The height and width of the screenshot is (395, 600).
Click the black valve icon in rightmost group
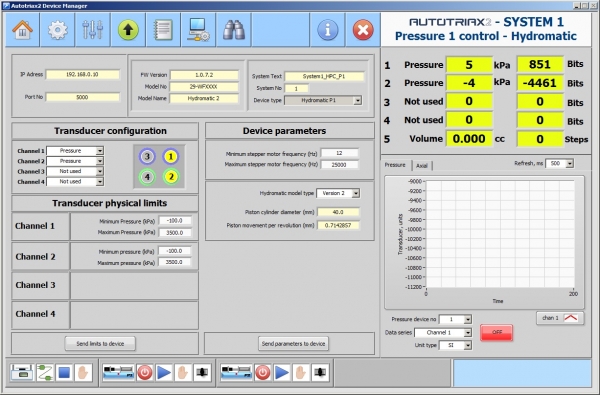(320, 372)
